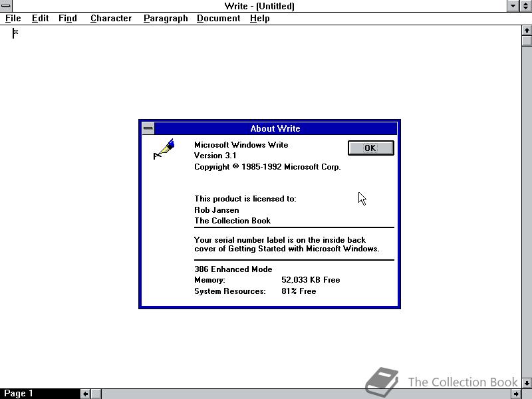Click the "52,033 KB Free" memory value
The height and width of the screenshot is (399, 532).
pos(311,280)
